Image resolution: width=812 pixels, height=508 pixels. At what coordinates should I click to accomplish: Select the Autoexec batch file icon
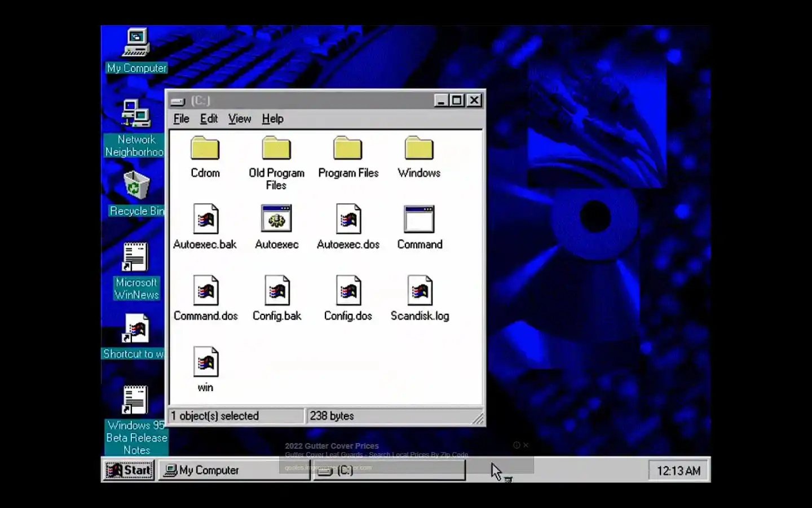coord(276,219)
